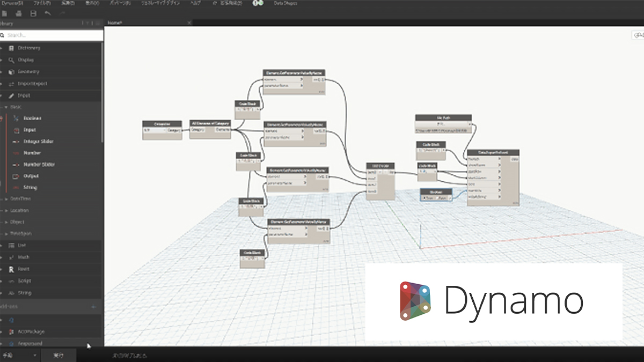
Task: Click the Run button in bottom bar
Action: click(57, 356)
